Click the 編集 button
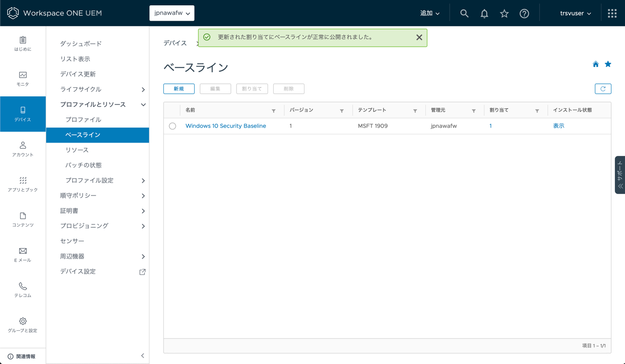 [215, 89]
